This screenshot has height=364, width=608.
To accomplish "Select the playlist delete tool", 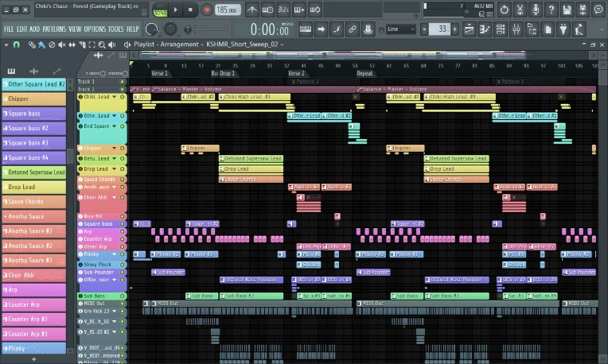I will [x=52, y=45].
